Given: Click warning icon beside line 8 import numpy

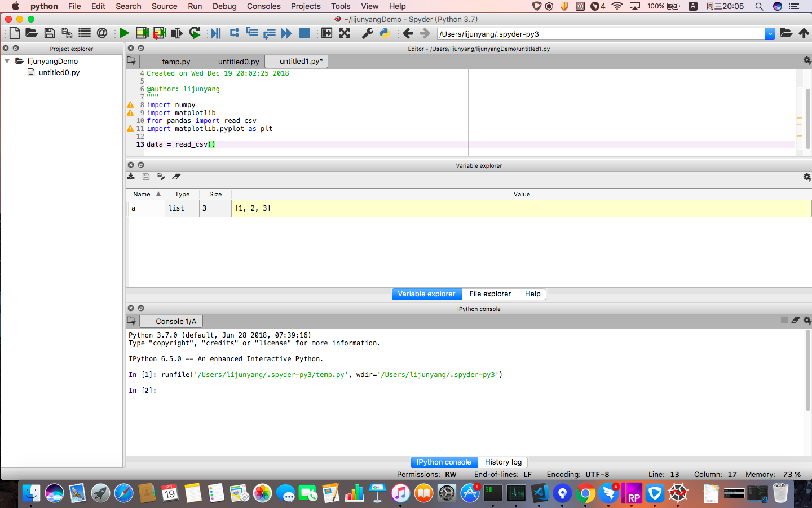Looking at the screenshot, I should [x=130, y=105].
